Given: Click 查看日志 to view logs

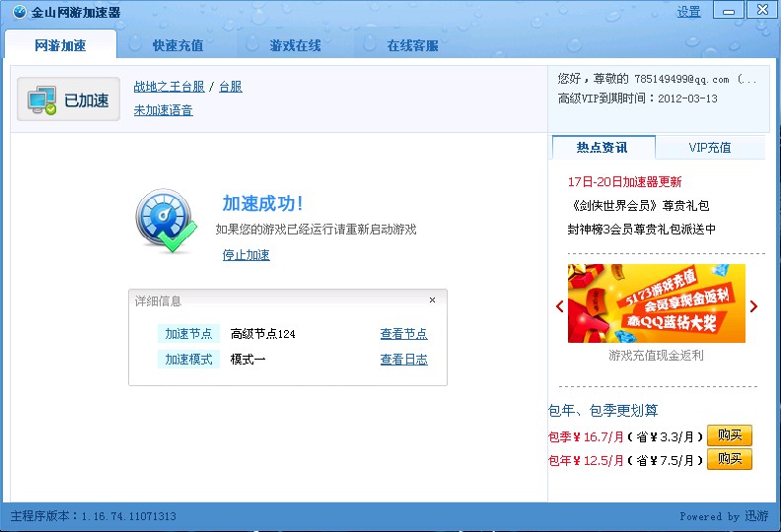Looking at the screenshot, I should click(404, 360).
